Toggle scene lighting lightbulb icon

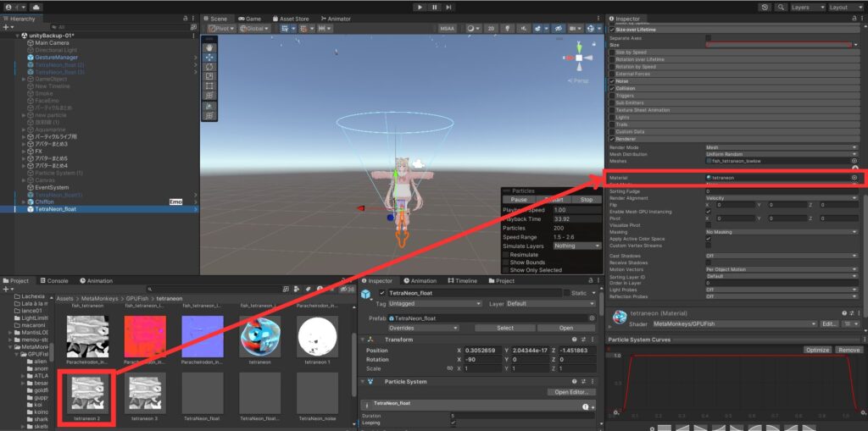tap(508, 28)
